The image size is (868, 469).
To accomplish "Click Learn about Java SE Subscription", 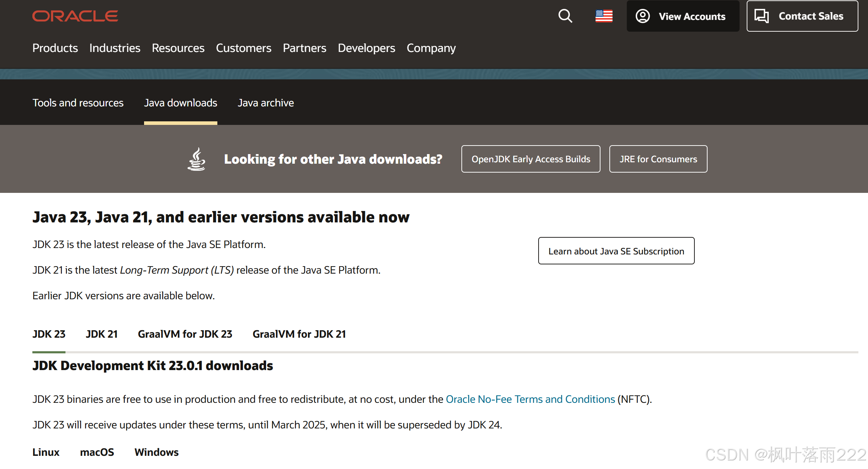I will (x=616, y=251).
